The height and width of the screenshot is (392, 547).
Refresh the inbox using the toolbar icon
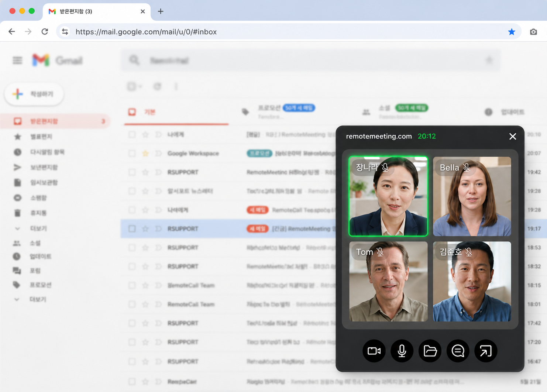(x=157, y=86)
